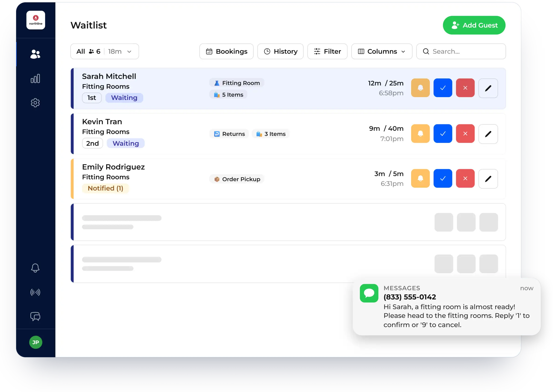Open the Waitlist guests sidebar icon
Image resolution: width=553 pixels, height=392 pixels.
point(35,54)
